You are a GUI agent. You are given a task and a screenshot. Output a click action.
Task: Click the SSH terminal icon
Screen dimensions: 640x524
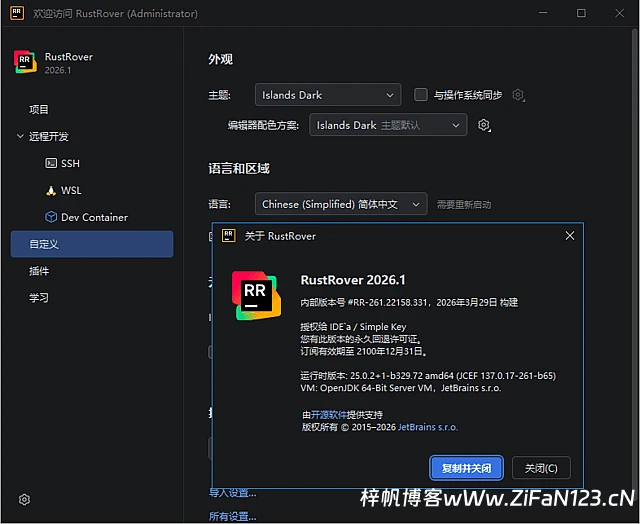coord(52,163)
